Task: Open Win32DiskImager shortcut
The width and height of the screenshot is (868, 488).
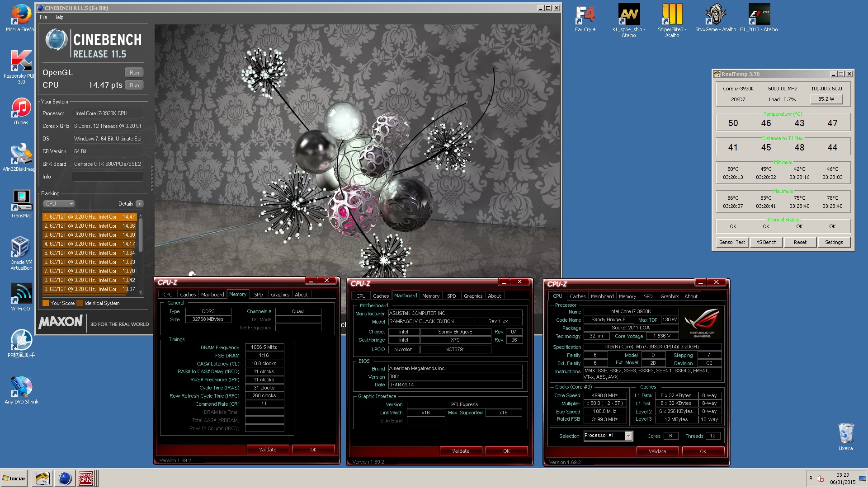Action: (x=21, y=158)
